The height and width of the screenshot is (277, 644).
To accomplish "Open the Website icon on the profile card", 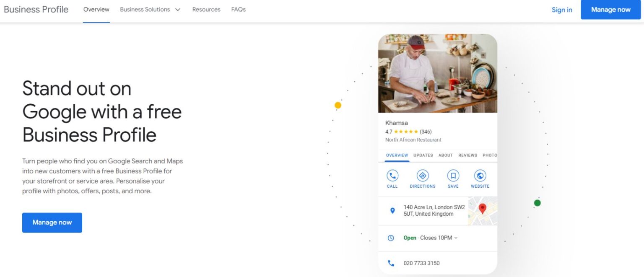I will [480, 175].
